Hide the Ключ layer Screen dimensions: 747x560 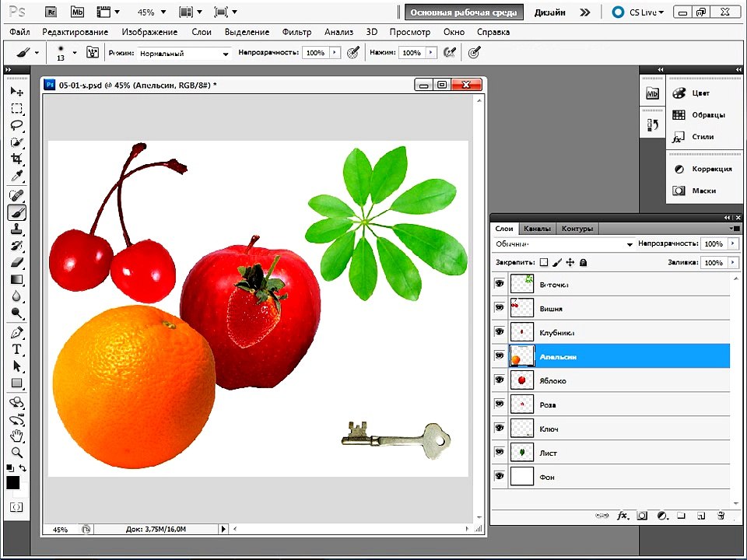[x=500, y=428]
